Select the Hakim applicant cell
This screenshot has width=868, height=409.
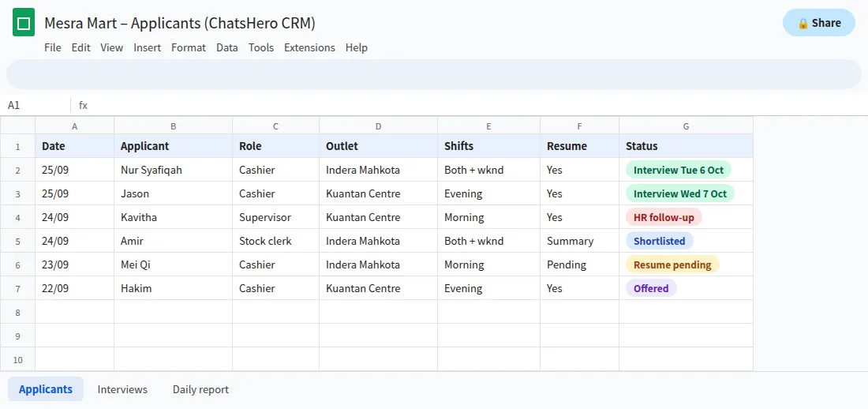tap(174, 288)
